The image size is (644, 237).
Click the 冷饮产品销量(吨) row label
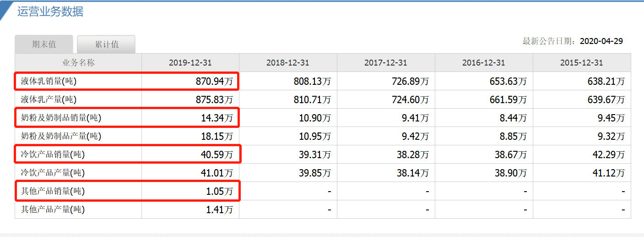(53, 154)
